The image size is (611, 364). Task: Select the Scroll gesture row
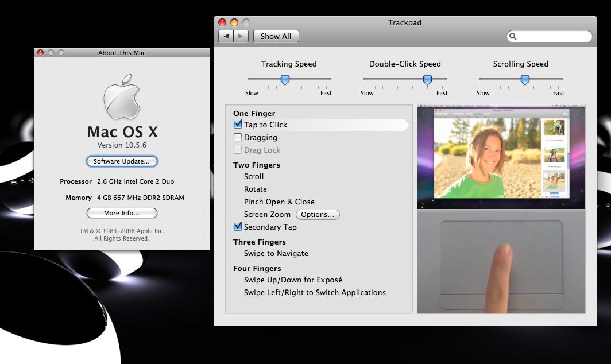click(254, 176)
